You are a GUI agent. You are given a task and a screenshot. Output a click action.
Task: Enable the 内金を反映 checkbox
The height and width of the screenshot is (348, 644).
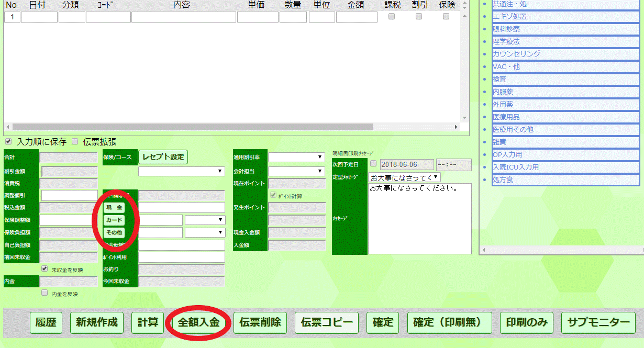click(x=45, y=293)
